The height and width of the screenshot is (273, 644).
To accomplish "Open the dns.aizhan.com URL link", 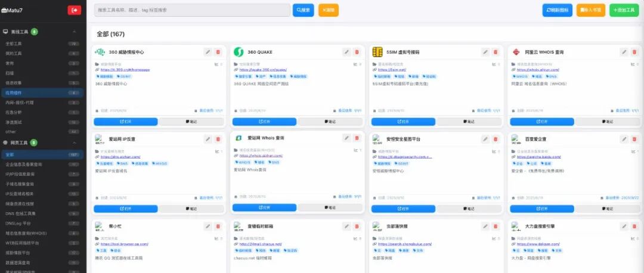I will (120, 157).
